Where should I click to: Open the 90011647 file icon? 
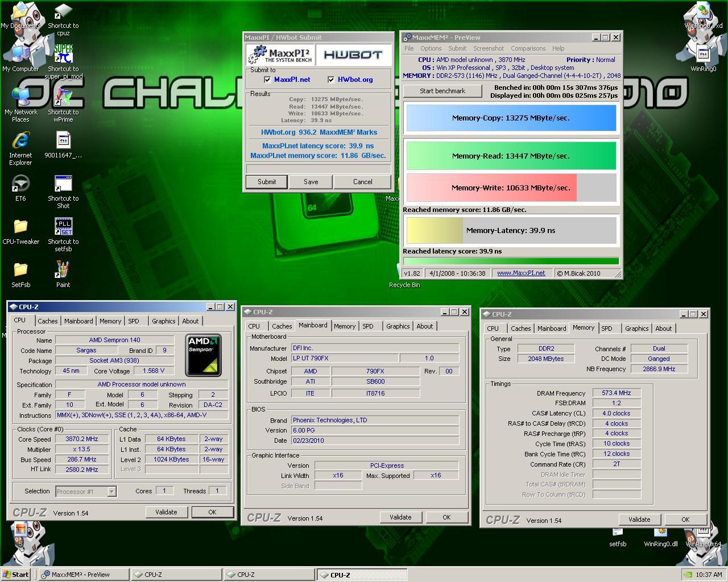click(x=63, y=145)
